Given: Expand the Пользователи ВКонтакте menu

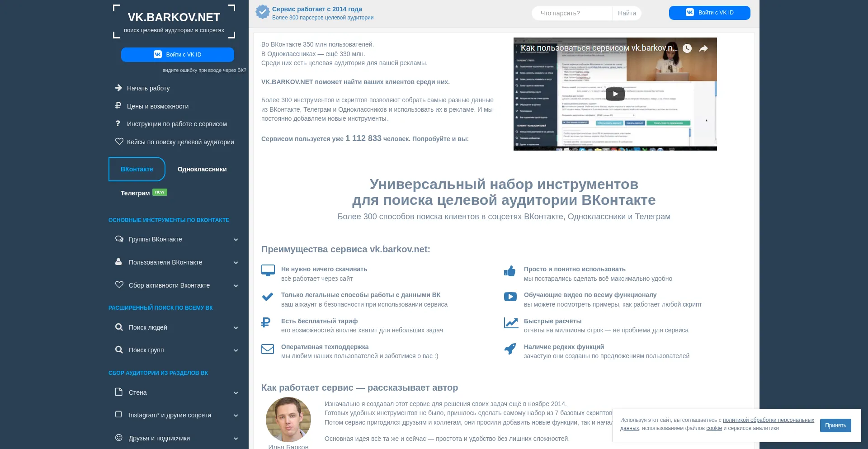Looking at the screenshot, I should click(236, 263).
